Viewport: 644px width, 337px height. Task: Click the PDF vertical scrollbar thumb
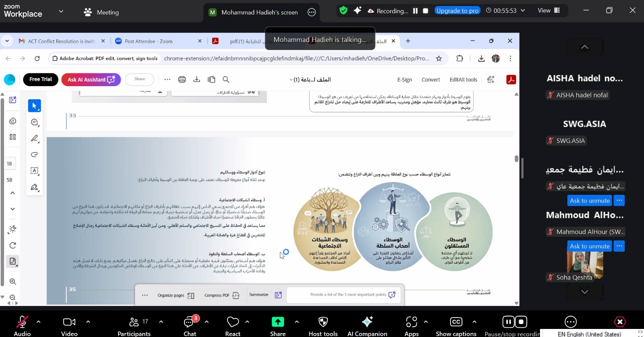pyautogui.click(x=516, y=159)
